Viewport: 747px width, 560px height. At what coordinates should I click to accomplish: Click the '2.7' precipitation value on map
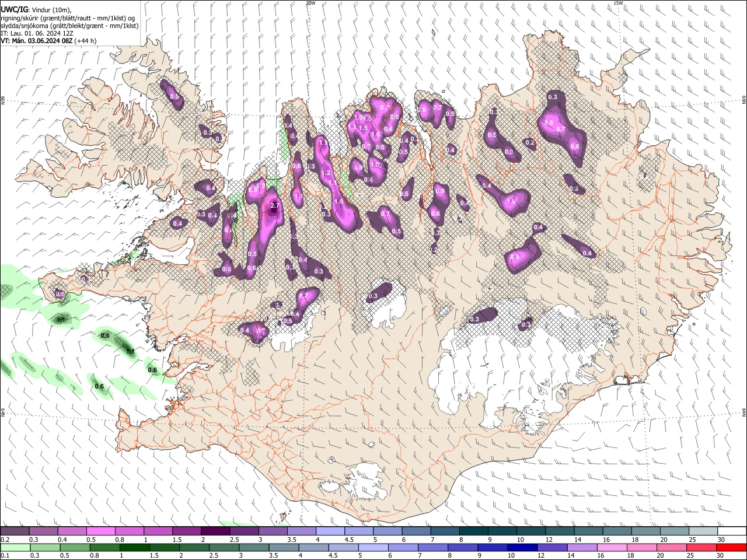tap(276, 206)
